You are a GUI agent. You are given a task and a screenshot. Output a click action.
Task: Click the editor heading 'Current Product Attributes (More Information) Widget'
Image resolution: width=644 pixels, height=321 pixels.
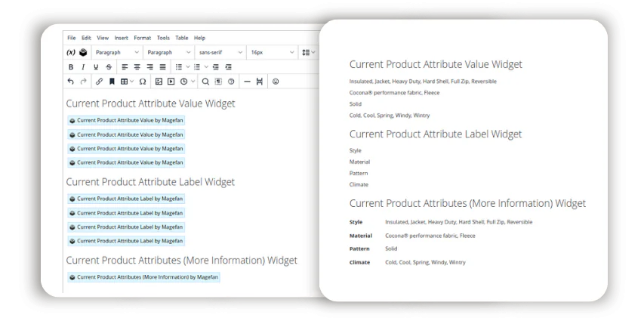coord(181,260)
